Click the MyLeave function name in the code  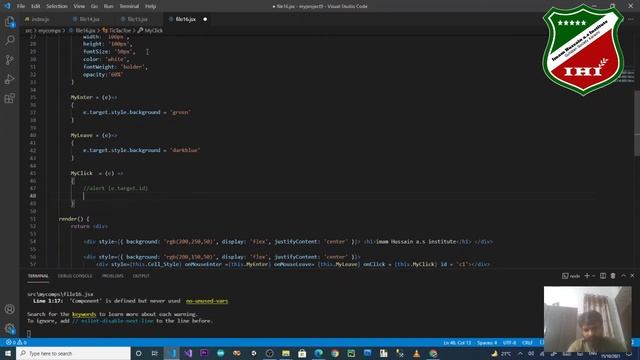click(82, 135)
